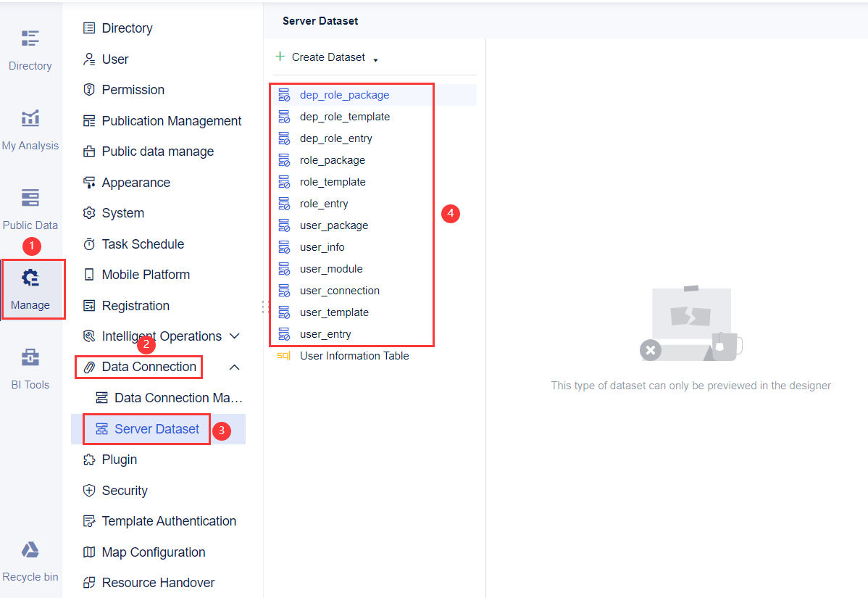Click the Task Schedule clock icon
868x598 pixels.
(x=91, y=244)
